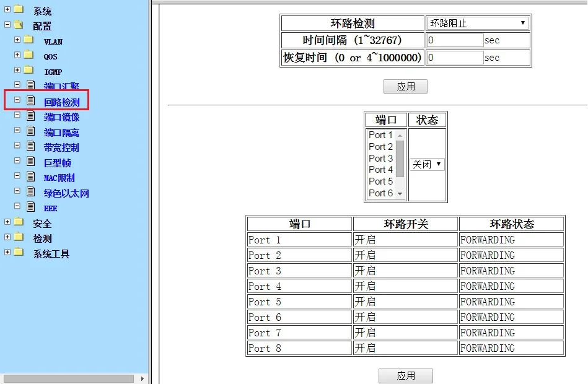Open the MAC限制 page

(59, 178)
